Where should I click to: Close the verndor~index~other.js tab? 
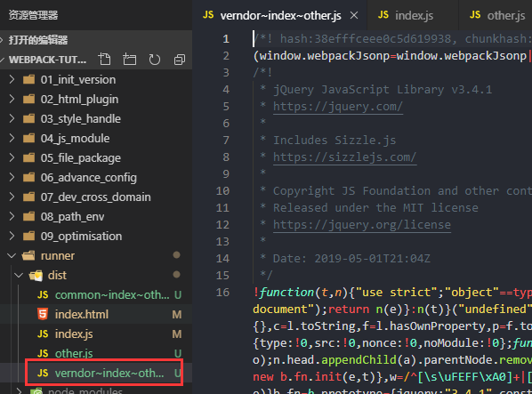point(354,15)
